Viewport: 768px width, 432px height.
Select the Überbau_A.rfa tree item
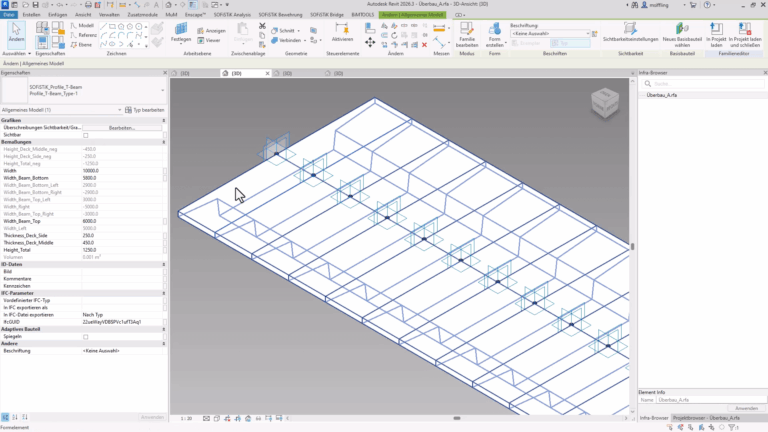pos(662,96)
